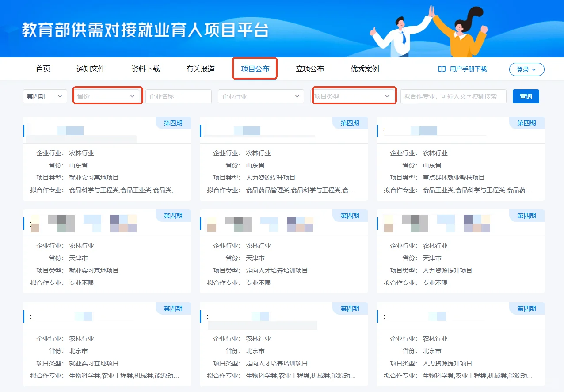Switch to the 首页 tab

(x=43, y=69)
